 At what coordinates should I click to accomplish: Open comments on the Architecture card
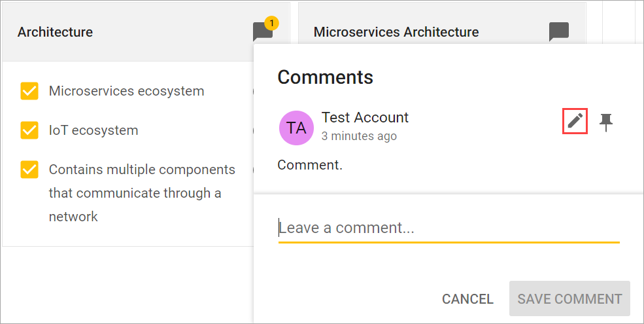[262, 33]
